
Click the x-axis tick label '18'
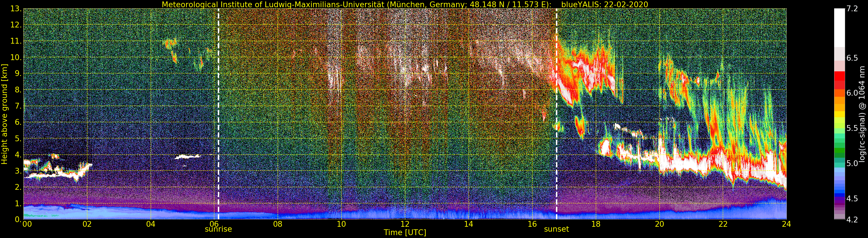click(x=596, y=224)
